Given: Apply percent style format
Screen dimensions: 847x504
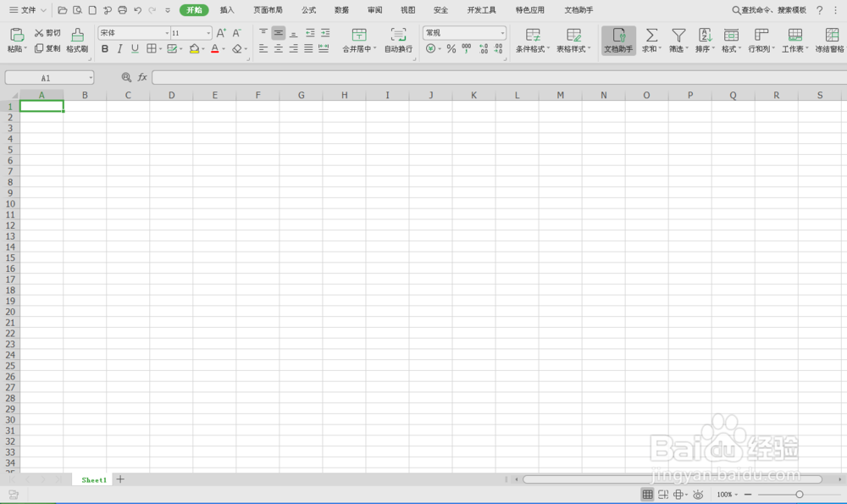Looking at the screenshot, I should (451, 48).
